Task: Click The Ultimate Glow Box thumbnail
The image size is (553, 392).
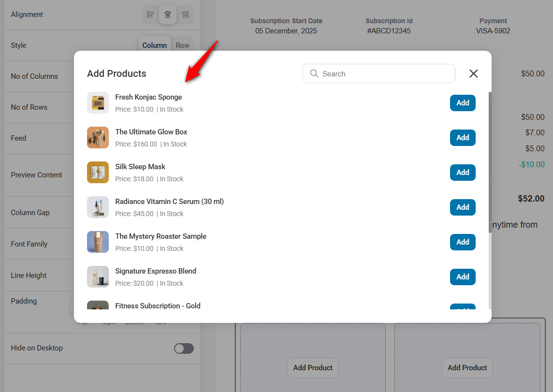Action: [x=98, y=137]
